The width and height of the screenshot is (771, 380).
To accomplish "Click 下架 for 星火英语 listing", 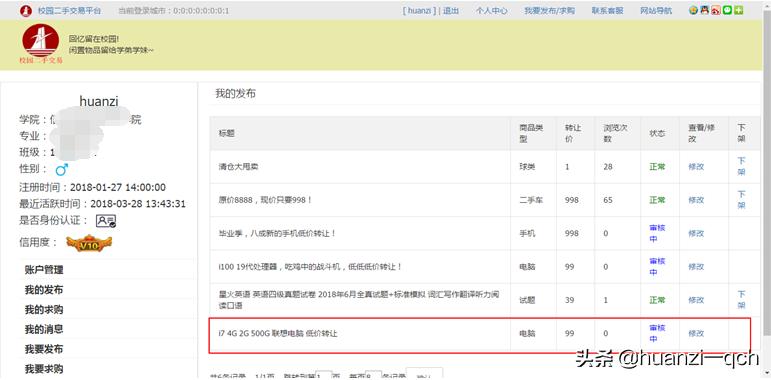I will tap(741, 300).
